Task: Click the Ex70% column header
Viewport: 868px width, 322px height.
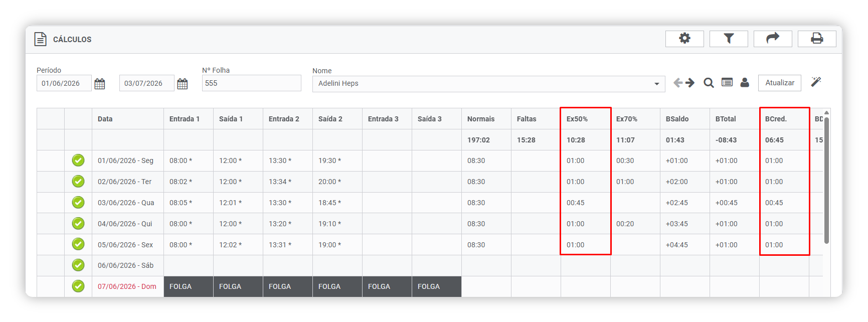Action: click(x=635, y=119)
